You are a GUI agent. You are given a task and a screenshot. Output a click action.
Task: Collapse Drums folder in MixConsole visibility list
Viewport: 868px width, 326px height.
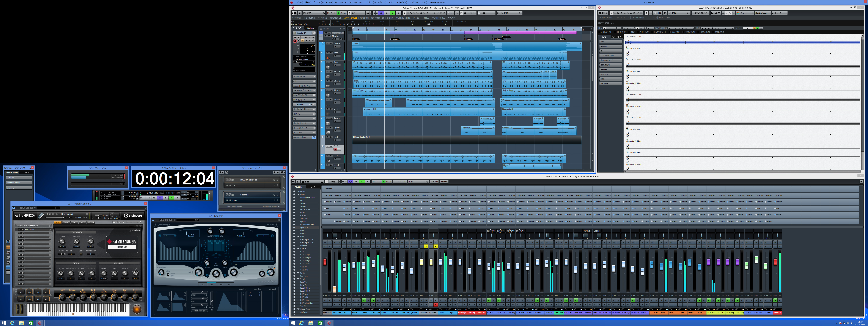[x=298, y=194]
